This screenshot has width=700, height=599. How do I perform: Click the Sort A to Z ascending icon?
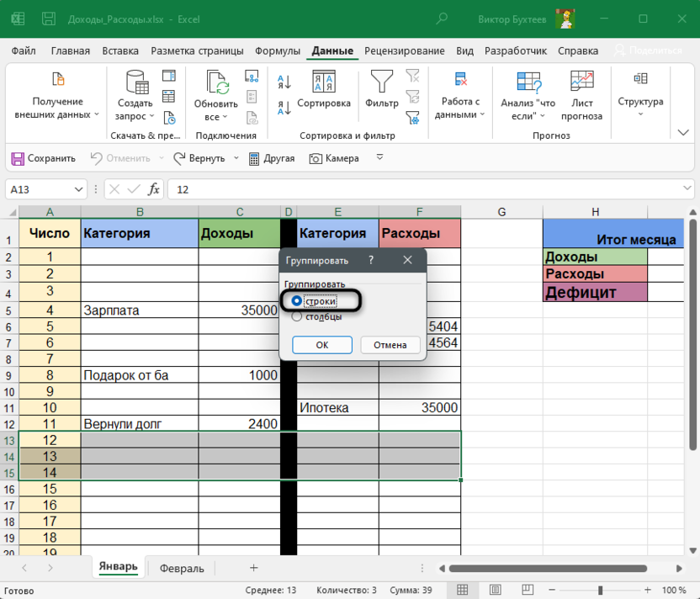pos(284,82)
